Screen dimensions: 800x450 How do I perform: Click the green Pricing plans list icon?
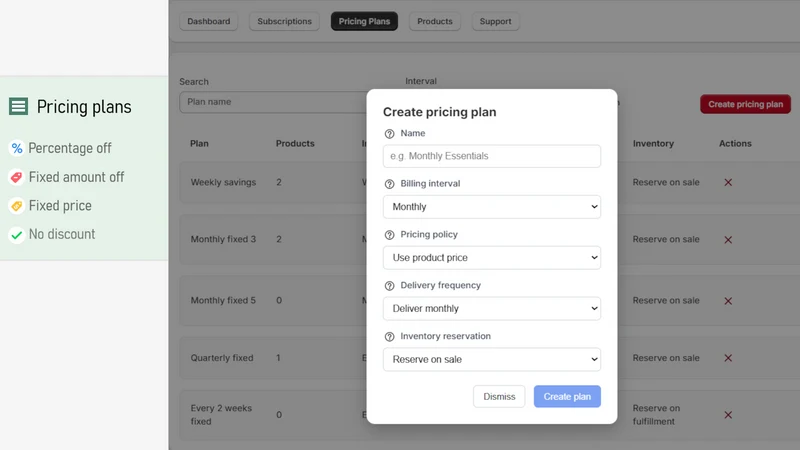click(x=18, y=106)
